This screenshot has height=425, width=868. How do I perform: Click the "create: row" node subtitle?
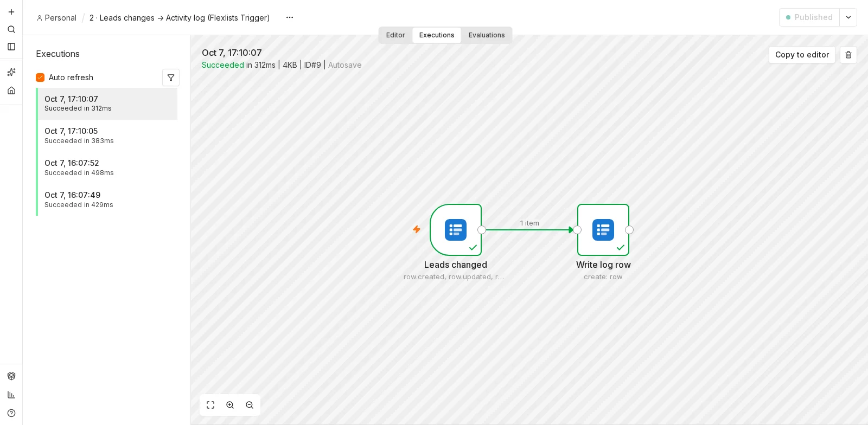[603, 277]
